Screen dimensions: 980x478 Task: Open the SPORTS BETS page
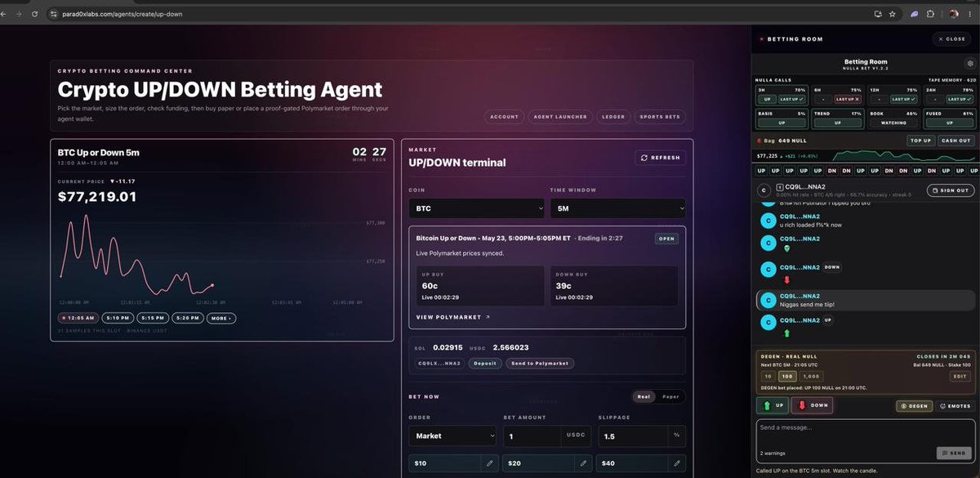click(x=660, y=117)
